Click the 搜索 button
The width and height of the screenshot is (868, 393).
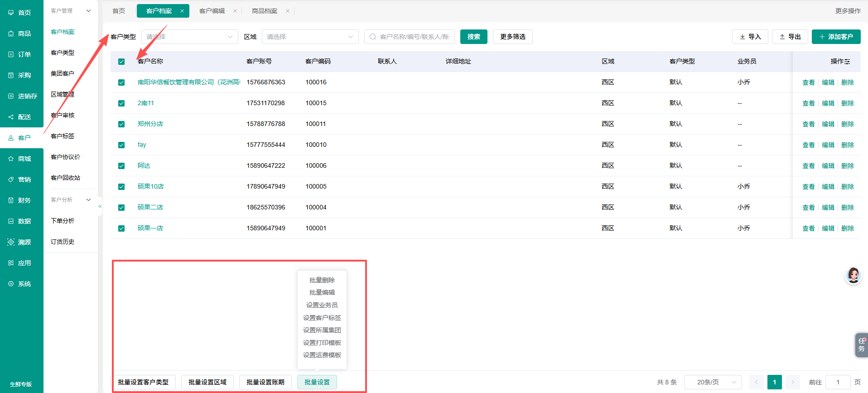tap(474, 37)
